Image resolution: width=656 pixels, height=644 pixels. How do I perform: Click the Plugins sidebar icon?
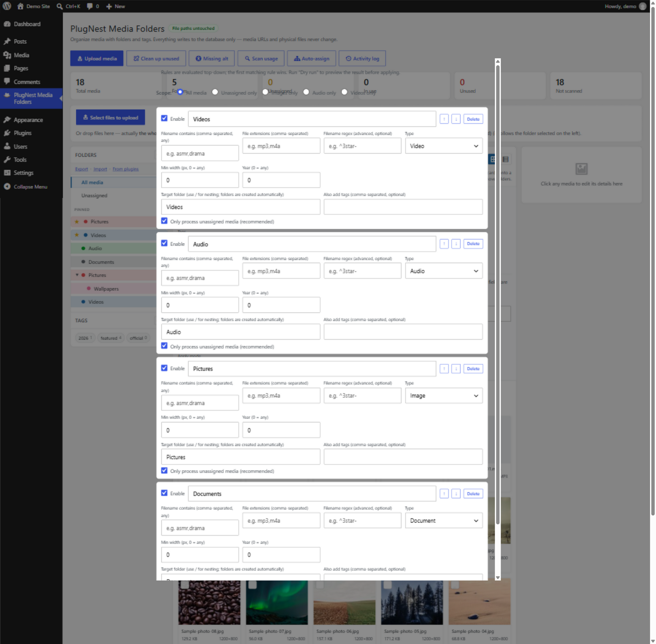[x=7, y=133]
